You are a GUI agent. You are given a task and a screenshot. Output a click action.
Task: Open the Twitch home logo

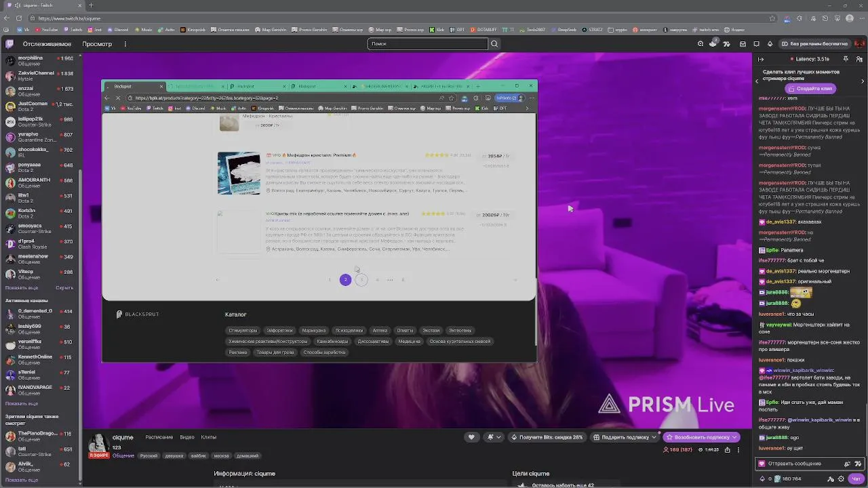[9, 44]
